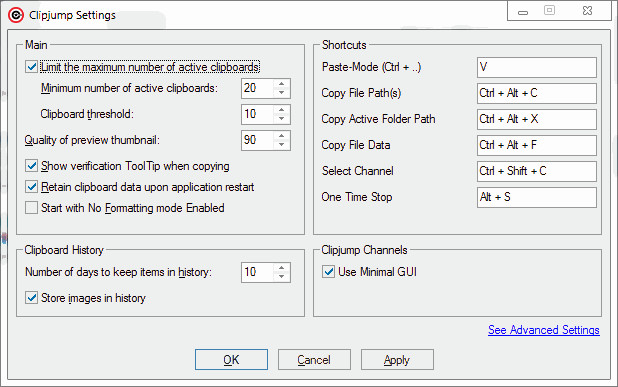The image size is (618, 387).
Task: Click the Copy File Data label
Action: pos(356,145)
